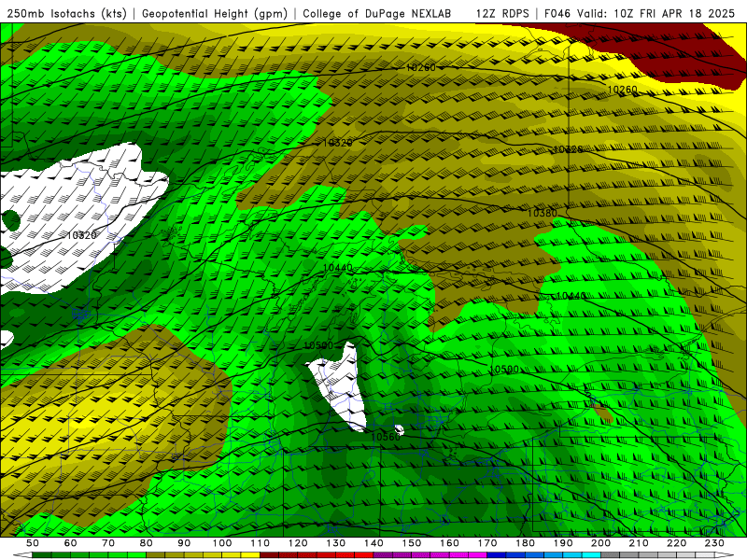Click the legend value 100
Screen dimensions: 747x560
222,543
